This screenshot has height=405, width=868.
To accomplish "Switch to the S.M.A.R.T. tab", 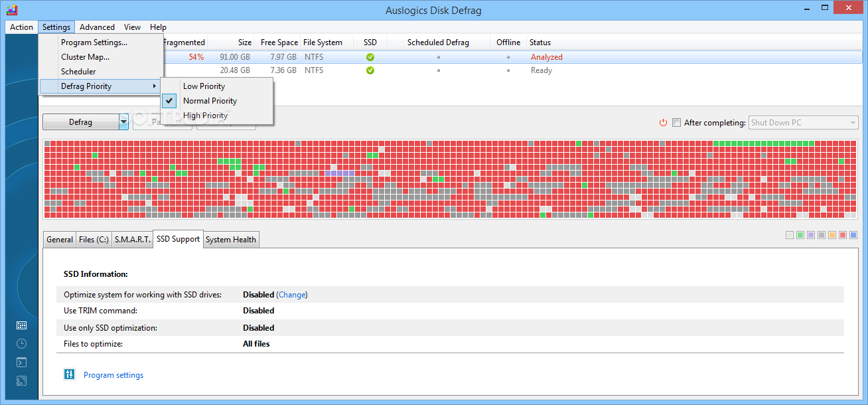I will tap(132, 240).
